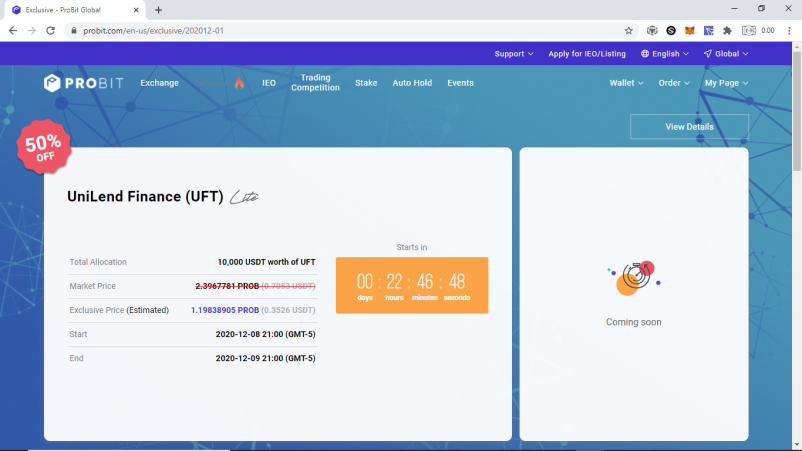Open Apply for IEO/Listing link
Viewport: 802px width, 451px height.
[587, 54]
